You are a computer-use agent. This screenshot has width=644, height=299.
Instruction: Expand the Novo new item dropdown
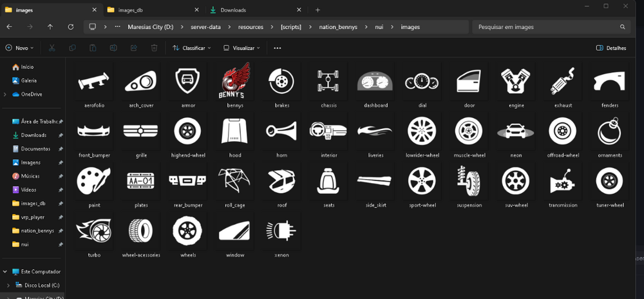(20, 48)
